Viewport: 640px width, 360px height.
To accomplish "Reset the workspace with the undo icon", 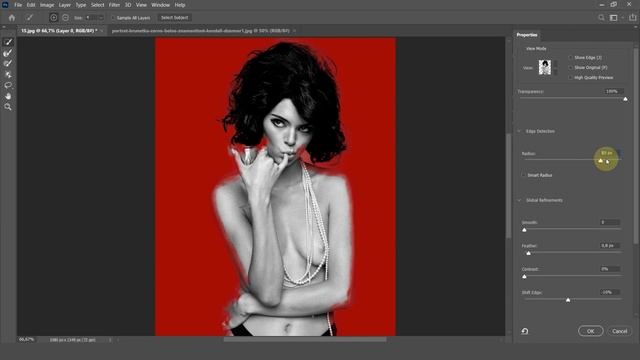I will (x=525, y=331).
